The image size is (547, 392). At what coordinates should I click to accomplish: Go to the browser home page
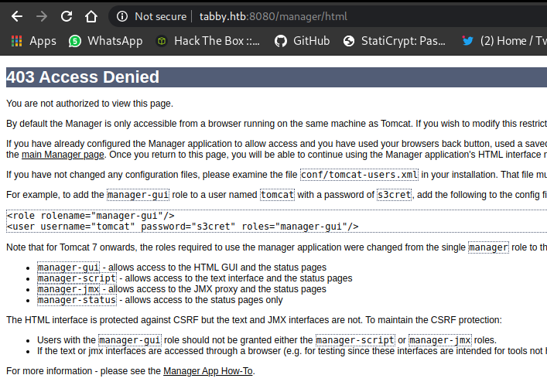click(x=91, y=16)
